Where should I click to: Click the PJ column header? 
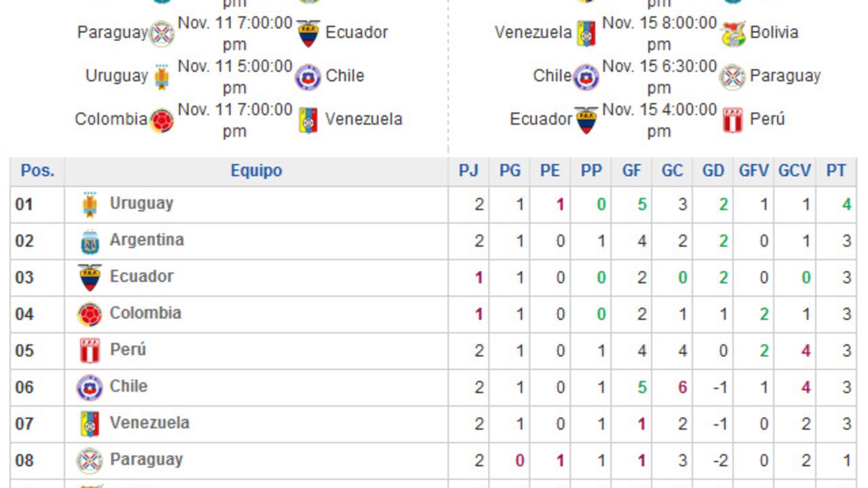click(469, 171)
